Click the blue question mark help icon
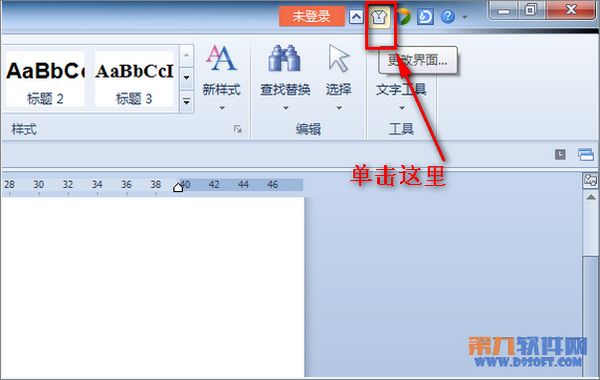The image size is (600, 380). pos(448,17)
